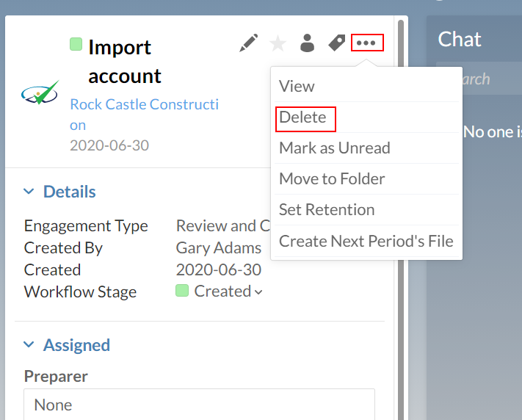Toggle the favorite star icon
Screen dimensions: 522x420
tap(278, 44)
